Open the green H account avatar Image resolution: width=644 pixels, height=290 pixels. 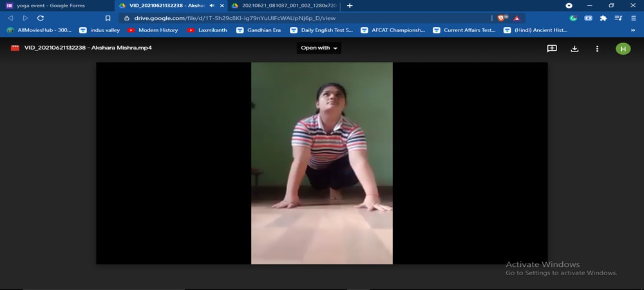click(623, 48)
